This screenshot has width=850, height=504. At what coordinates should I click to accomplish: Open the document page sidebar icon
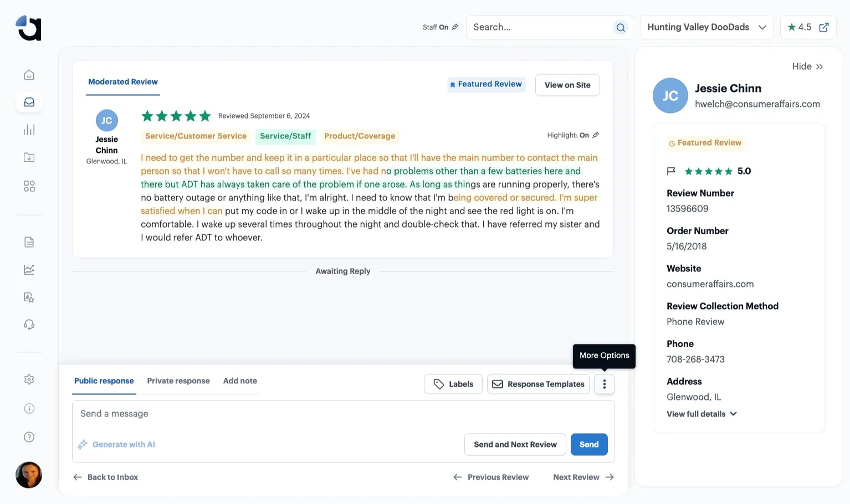coord(29,242)
